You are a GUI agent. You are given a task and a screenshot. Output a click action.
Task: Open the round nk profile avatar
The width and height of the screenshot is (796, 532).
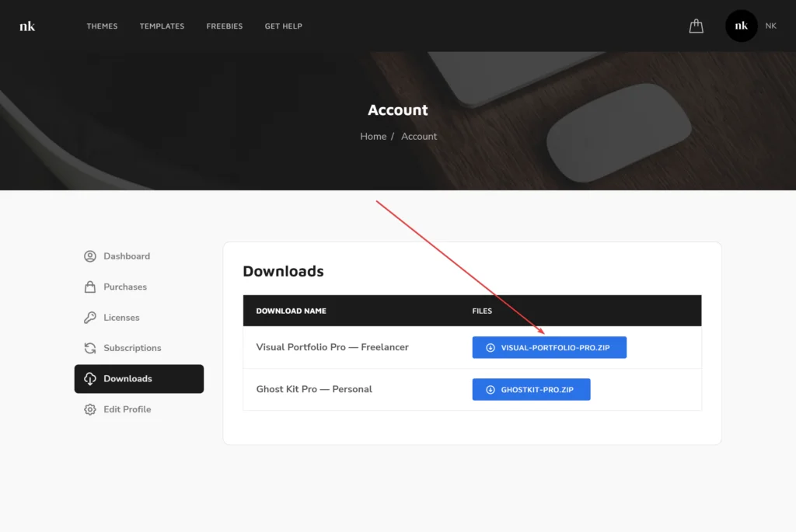[741, 26]
